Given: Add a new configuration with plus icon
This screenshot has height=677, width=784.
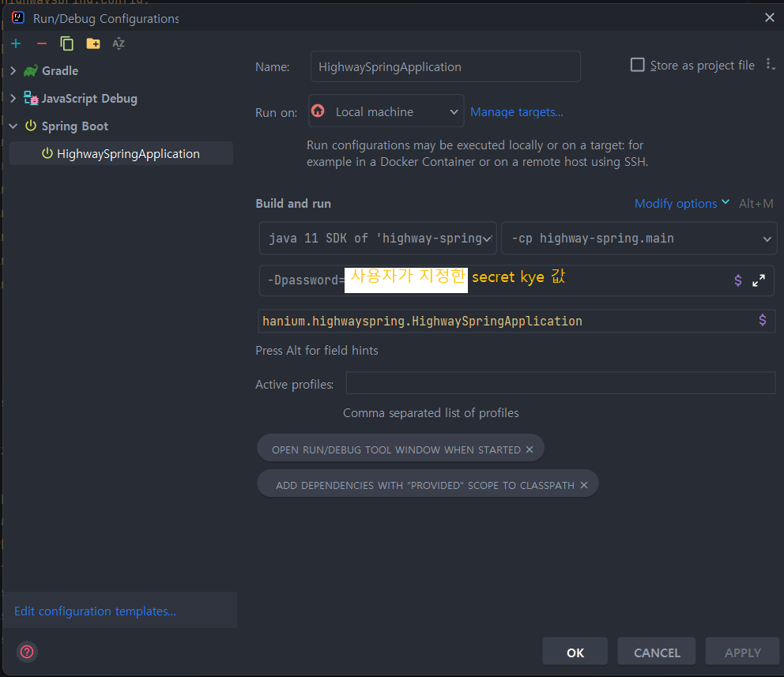Looking at the screenshot, I should tap(16, 44).
